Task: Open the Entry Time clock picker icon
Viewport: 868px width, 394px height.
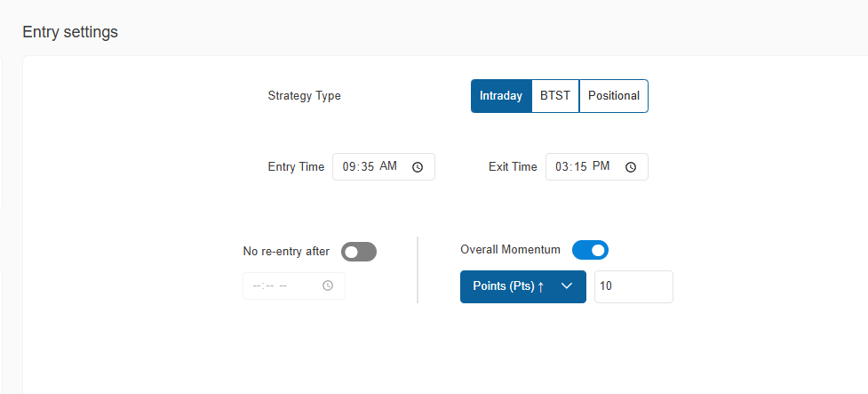Action: [418, 167]
